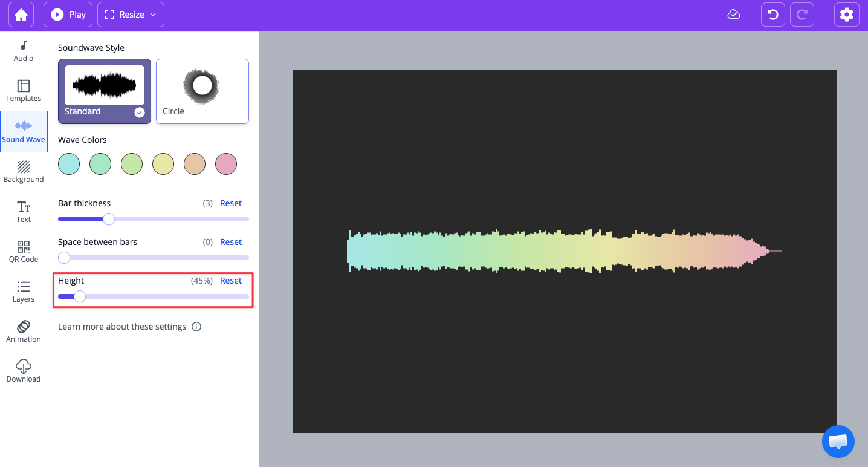Switch to the Audio tab
This screenshot has width=868, height=467.
click(24, 51)
